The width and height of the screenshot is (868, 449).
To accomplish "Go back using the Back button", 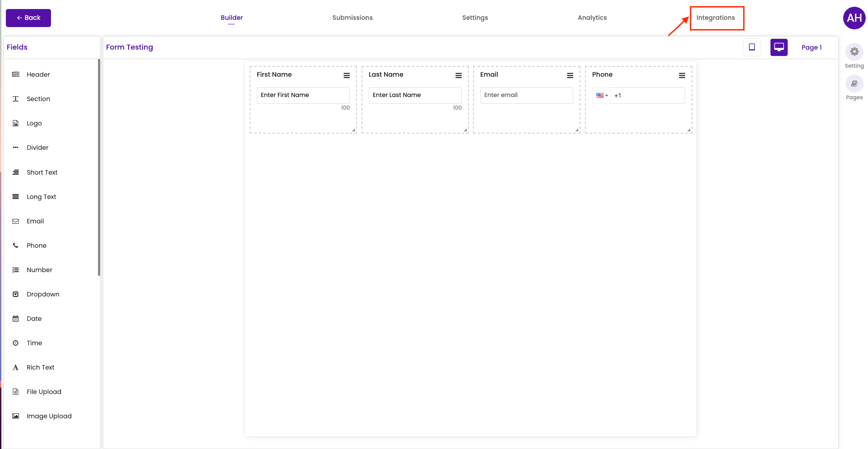I will 28,18.
